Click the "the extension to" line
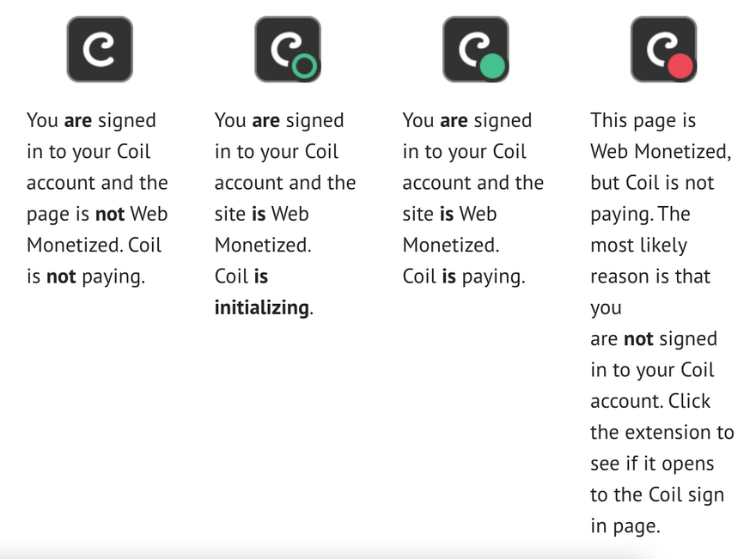 (661, 433)
